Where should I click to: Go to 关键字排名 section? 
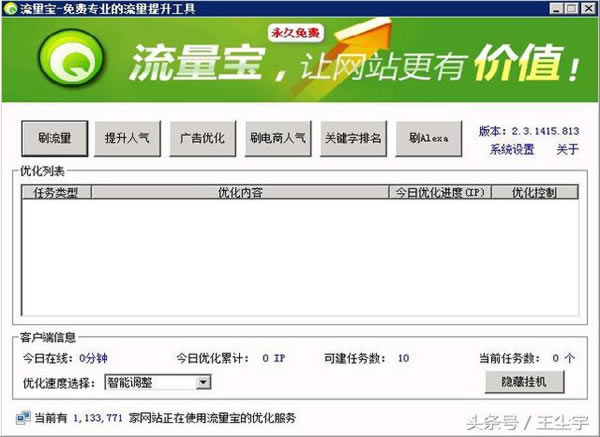(353, 139)
